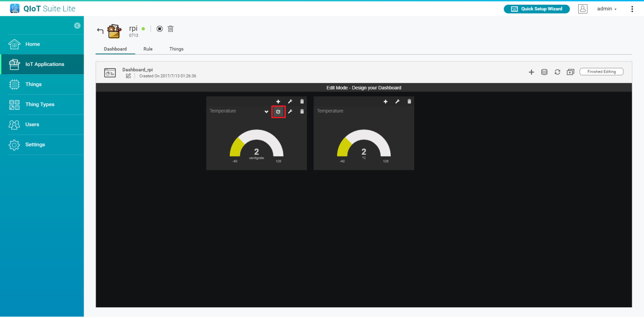Edit the Dashboard_rpi name with pencil icon

click(128, 76)
